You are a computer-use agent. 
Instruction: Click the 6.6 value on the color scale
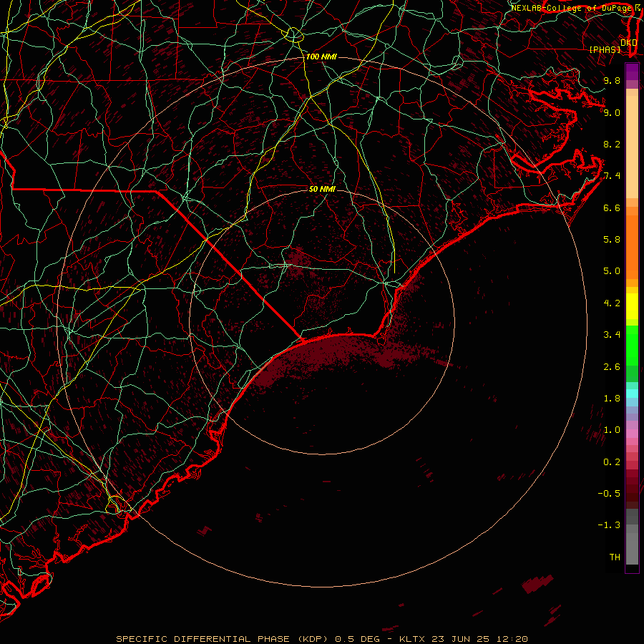[x=612, y=208]
